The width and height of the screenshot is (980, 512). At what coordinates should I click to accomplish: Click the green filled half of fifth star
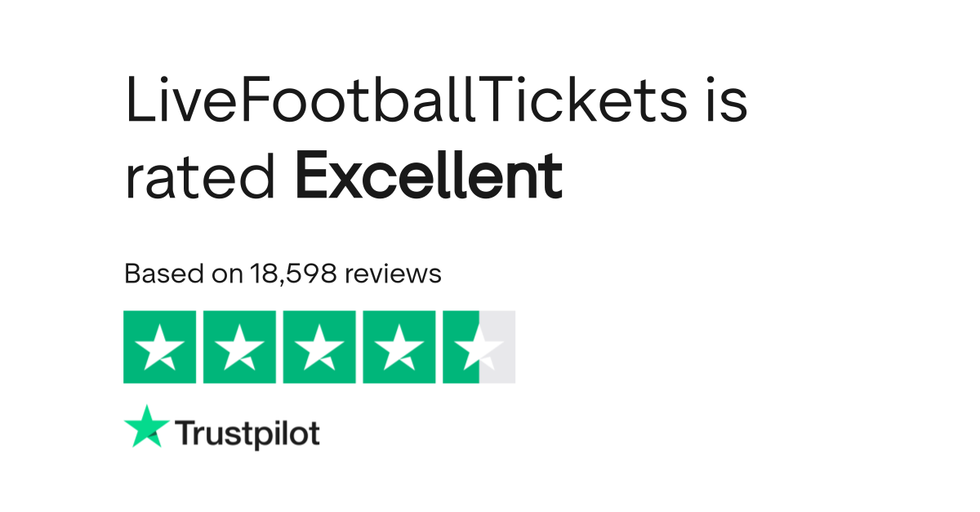pos(461,347)
